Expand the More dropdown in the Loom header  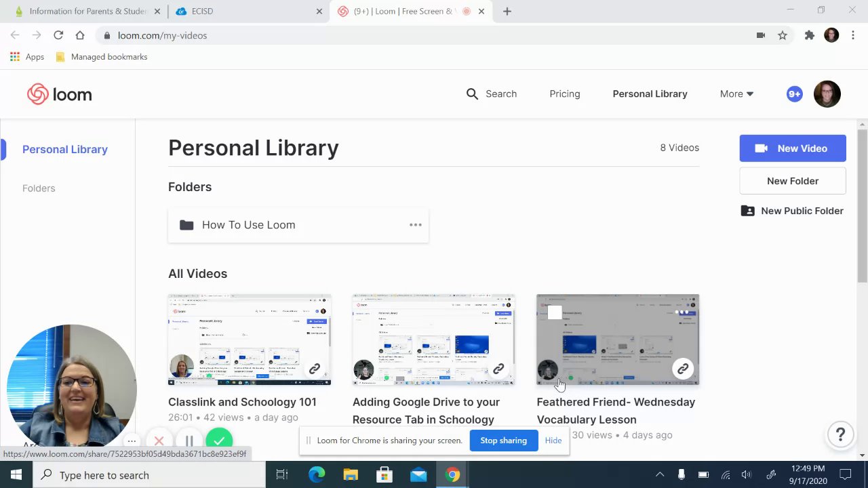(x=736, y=94)
